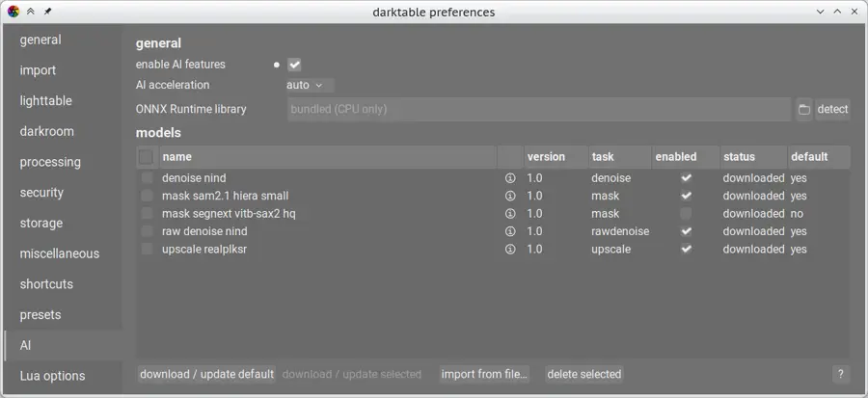
Task: Click download / update default button
Action: [x=206, y=374]
